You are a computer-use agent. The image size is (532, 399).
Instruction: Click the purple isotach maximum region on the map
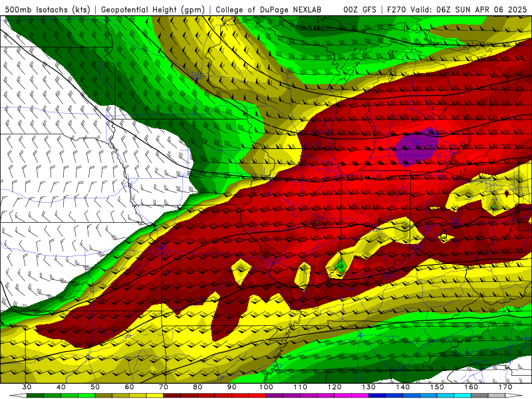pos(416,147)
